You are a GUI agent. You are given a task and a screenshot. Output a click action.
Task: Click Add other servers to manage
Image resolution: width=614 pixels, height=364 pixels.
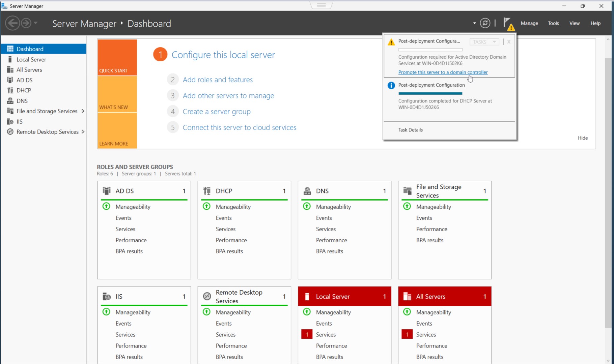pos(228,96)
